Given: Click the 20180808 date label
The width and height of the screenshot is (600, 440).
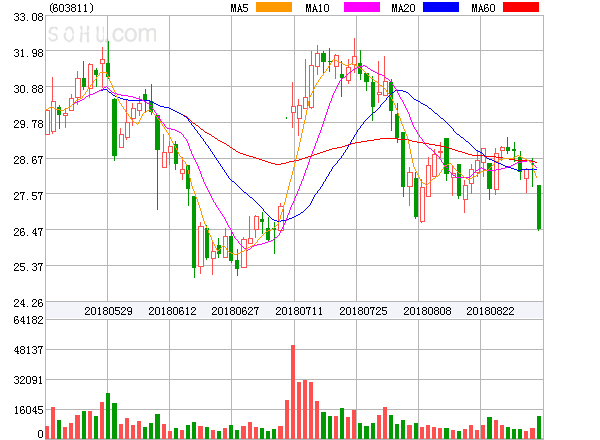Looking at the screenshot, I should [x=427, y=311].
